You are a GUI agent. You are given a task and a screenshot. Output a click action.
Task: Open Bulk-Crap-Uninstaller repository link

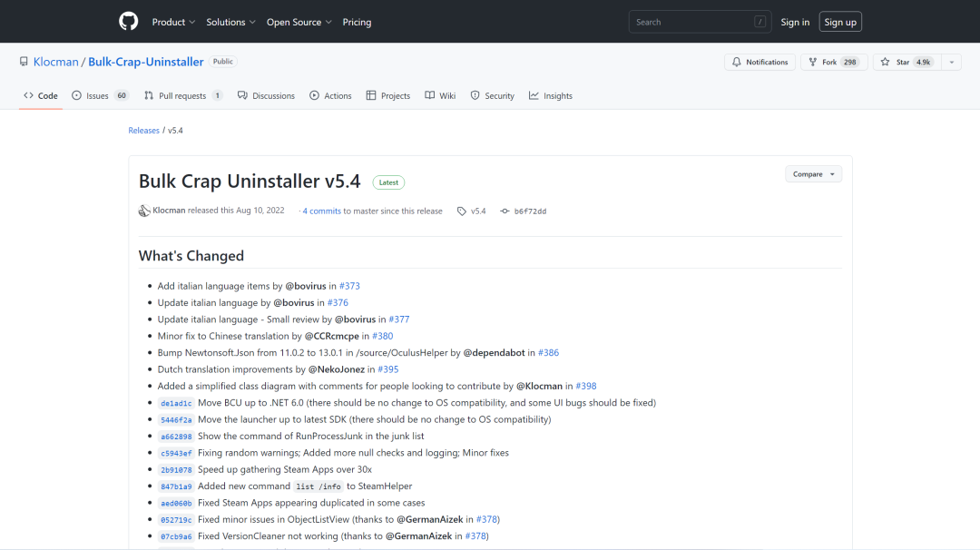coord(145,62)
